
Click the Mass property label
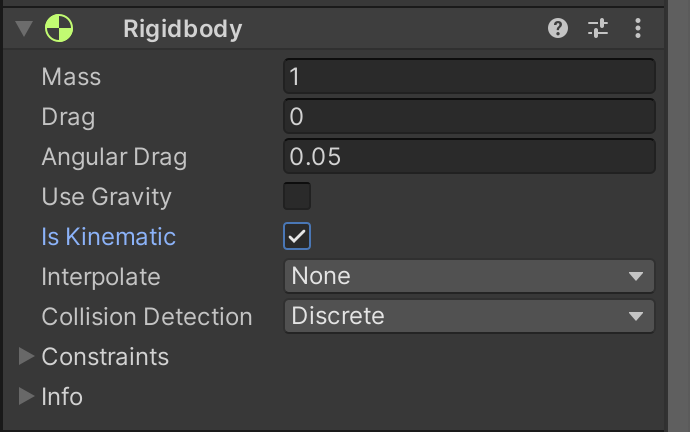tap(71, 76)
